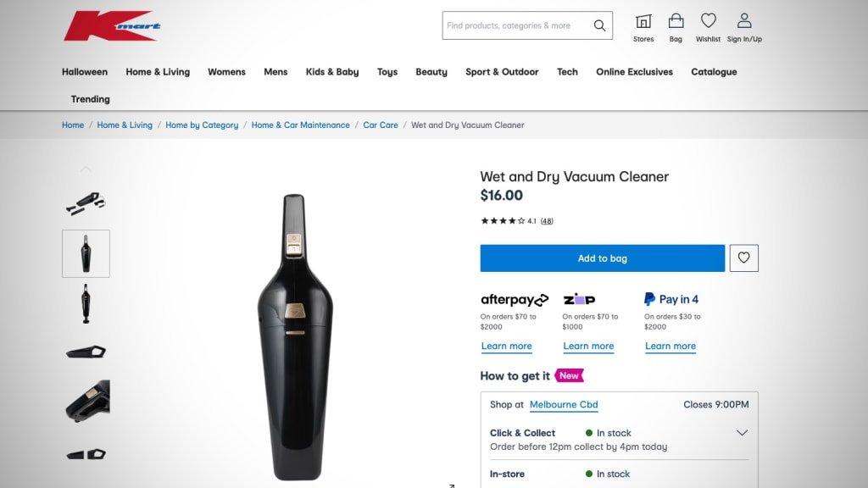Open the Tech menu
The image size is (868, 488).
click(x=567, y=72)
